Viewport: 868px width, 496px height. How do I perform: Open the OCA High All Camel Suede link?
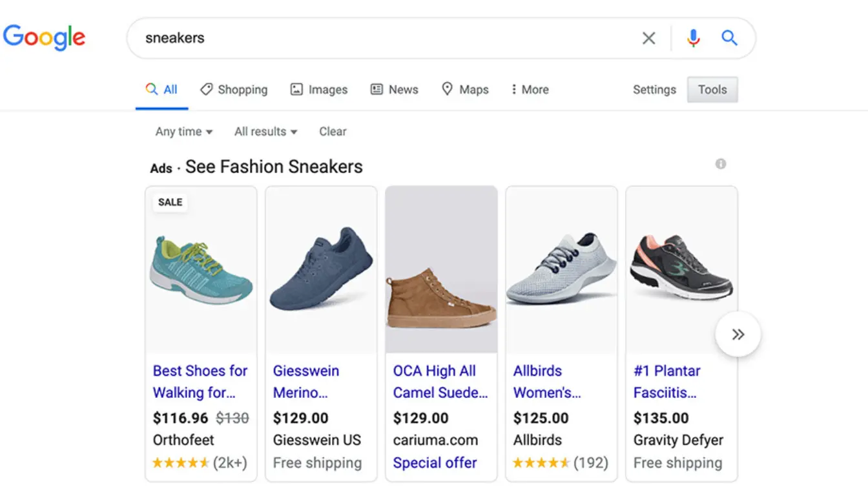(440, 382)
